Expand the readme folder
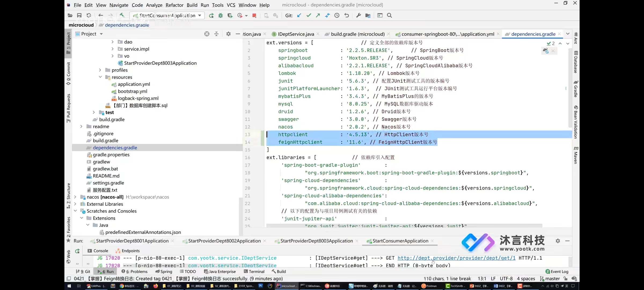 pyautogui.click(x=81, y=126)
